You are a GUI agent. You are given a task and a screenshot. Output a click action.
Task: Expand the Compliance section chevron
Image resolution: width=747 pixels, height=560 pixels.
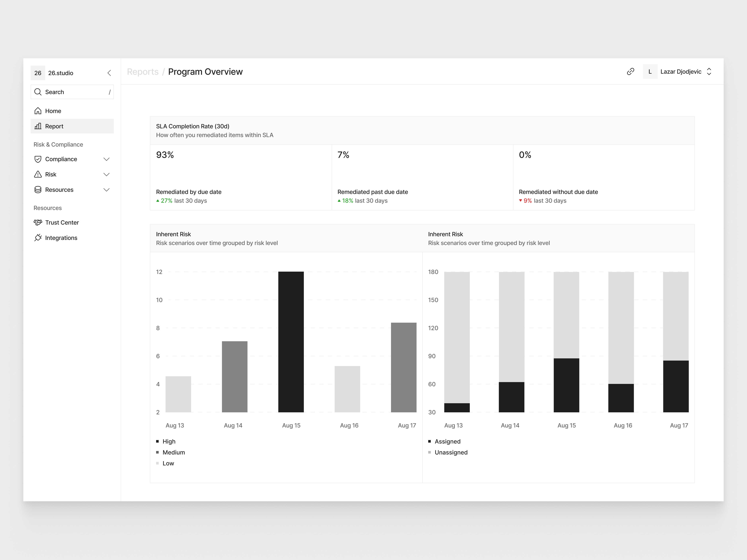coord(106,159)
